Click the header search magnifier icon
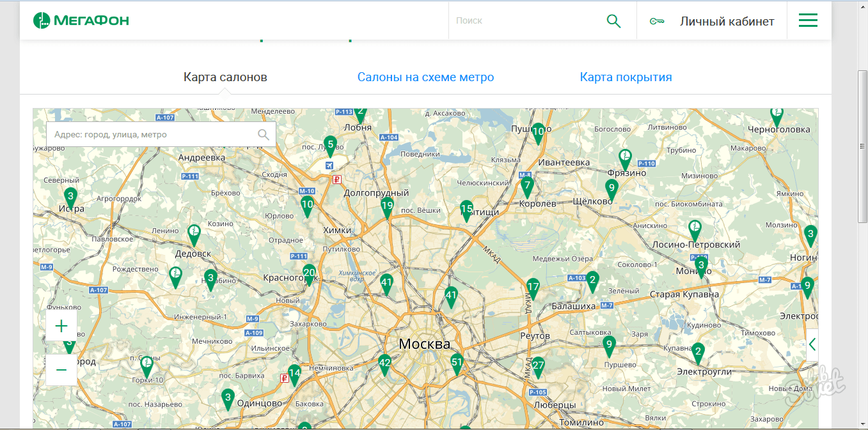The height and width of the screenshot is (430, 868). pos(613,21)
